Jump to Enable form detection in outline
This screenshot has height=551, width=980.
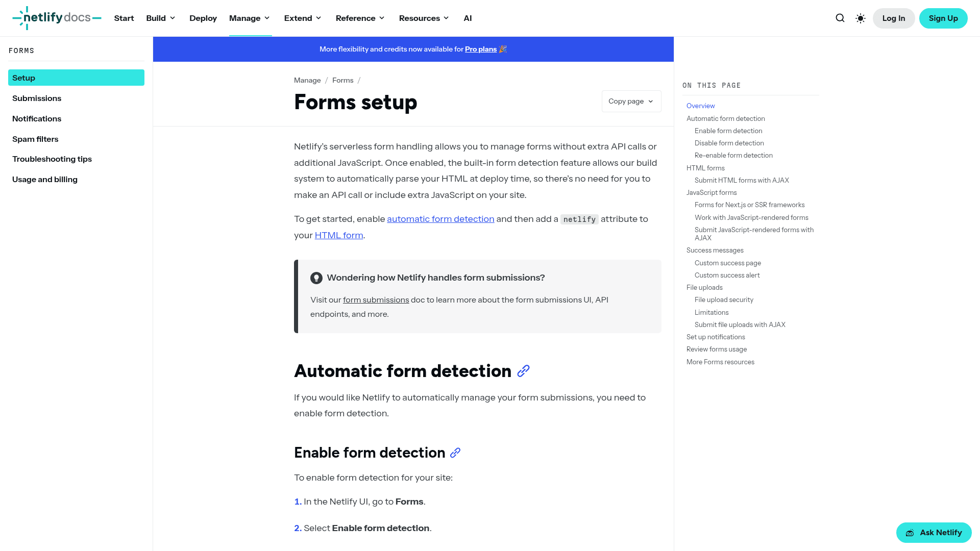pyautogui.click(x=728, y=131)
